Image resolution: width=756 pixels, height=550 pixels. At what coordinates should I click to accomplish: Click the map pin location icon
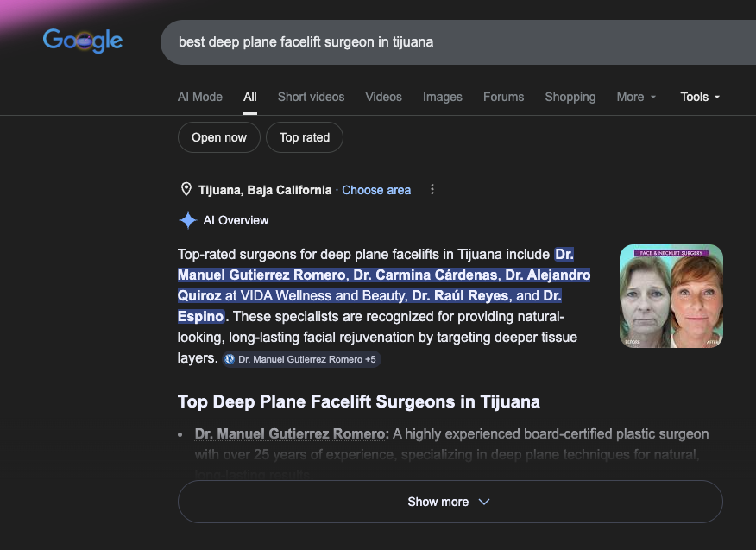coord(185,188)
